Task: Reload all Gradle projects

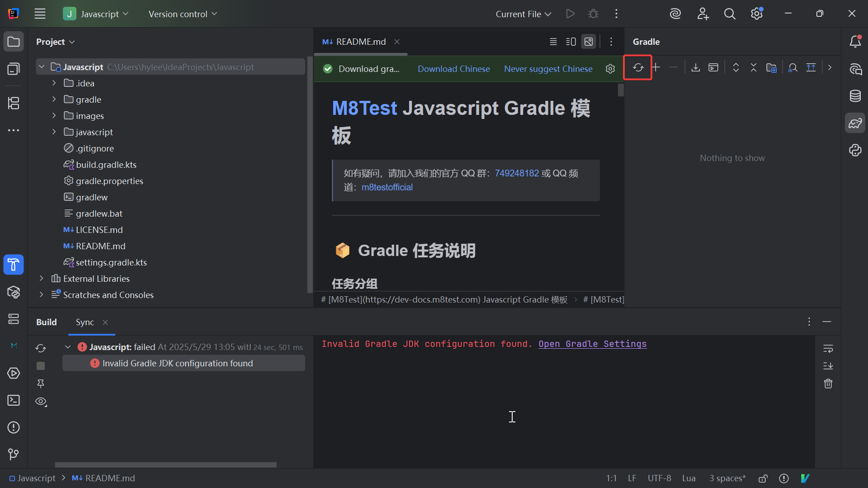Action: click(x=638, y=67)
